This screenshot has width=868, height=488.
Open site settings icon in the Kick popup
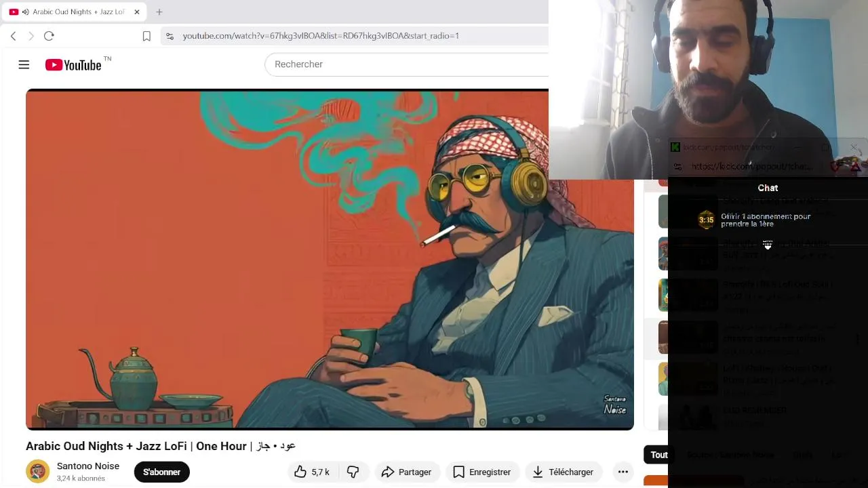tap(677, 167)
